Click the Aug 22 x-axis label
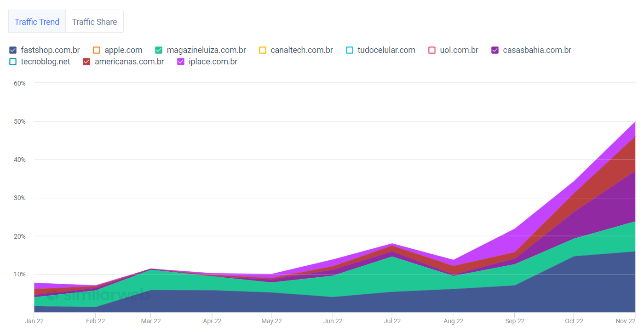 (x=453, y=321)
